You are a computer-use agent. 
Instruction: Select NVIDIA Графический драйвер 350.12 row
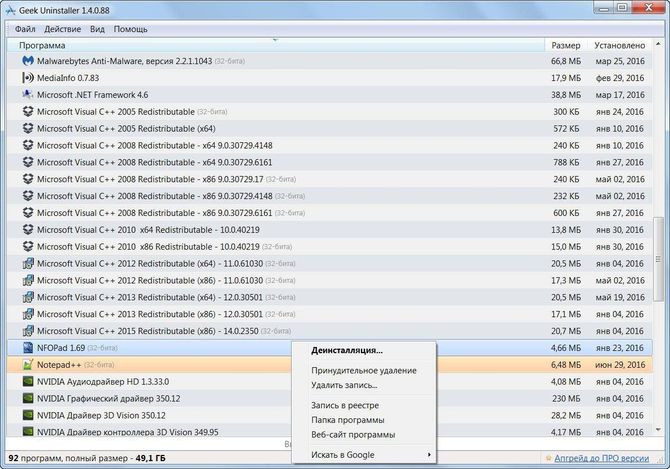coord(330,398)
